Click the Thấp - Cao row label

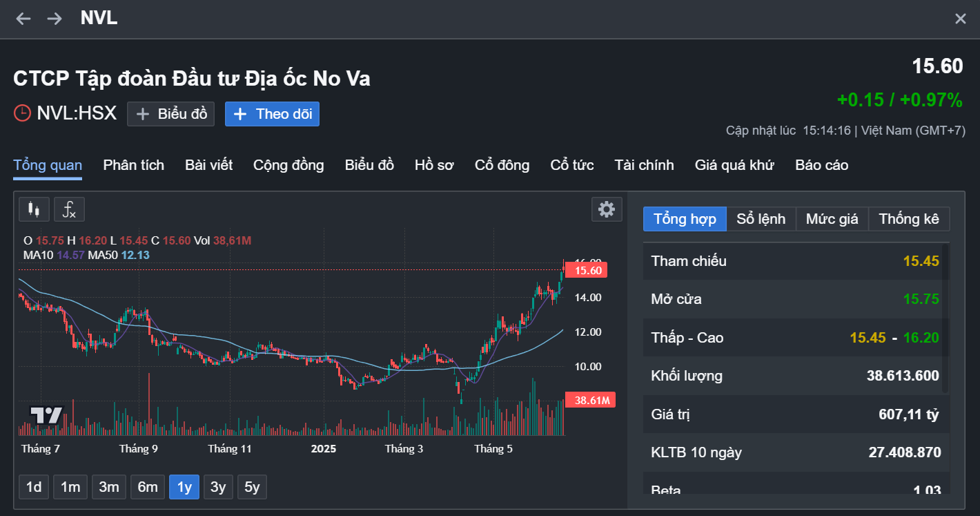coord(687,338)
